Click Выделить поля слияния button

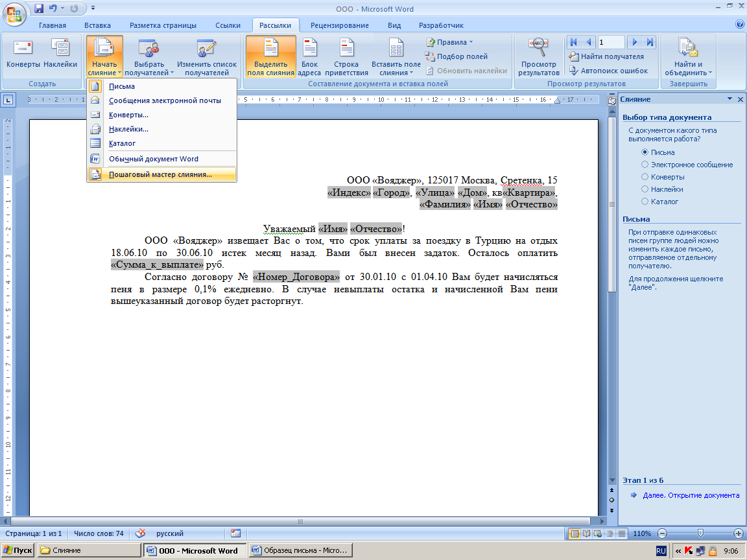[x=270, y=56]
